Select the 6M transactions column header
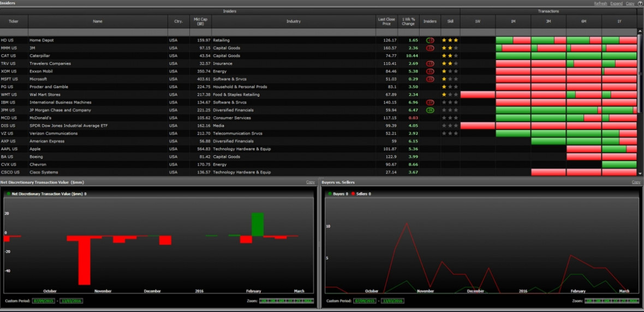Screen dimensions: 644x312 click(x=583, y=21)
